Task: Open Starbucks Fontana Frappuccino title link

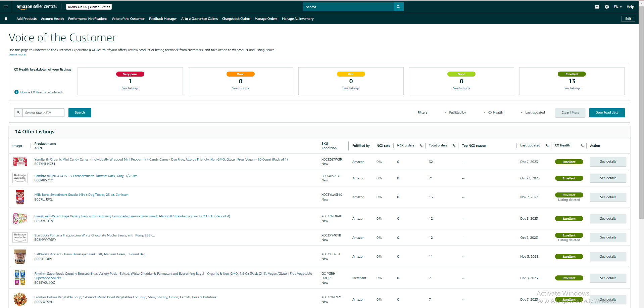Action: coord(95,235)
